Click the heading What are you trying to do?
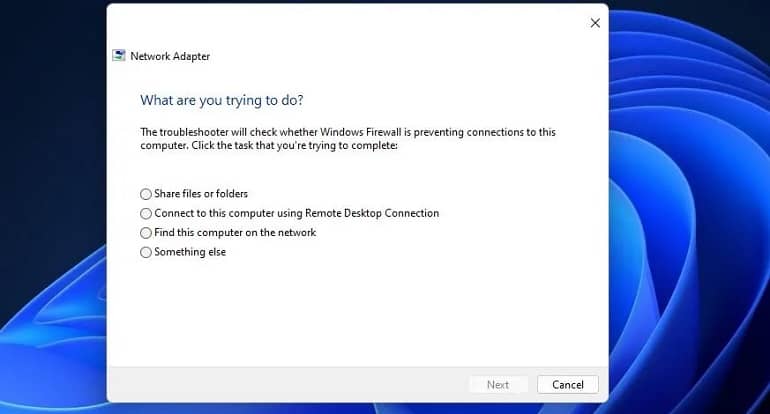This screenshot has width=770, height=414. coord(221,100)
